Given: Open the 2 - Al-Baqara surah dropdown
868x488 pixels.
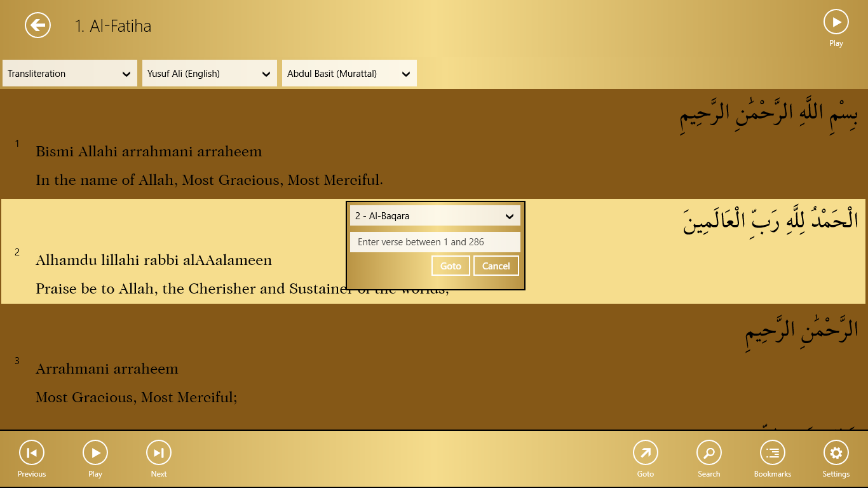Looking at the screenshot, I should 435,216.
